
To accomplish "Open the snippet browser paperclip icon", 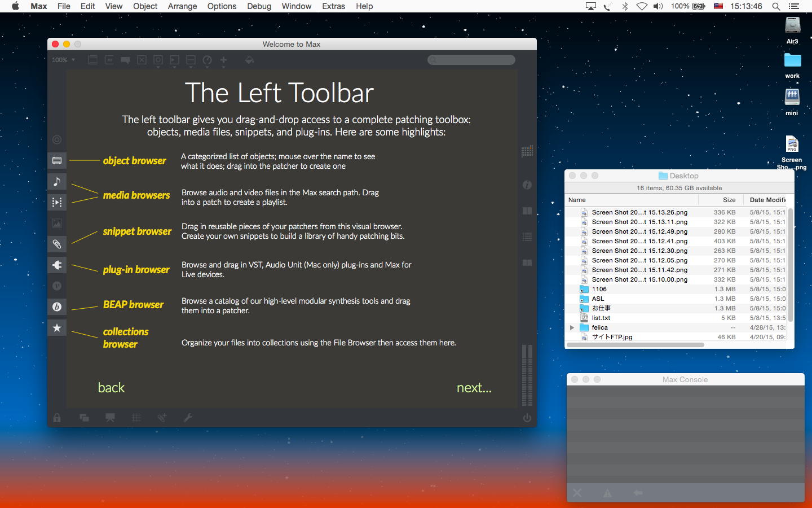I will click(x=57, y=244).
